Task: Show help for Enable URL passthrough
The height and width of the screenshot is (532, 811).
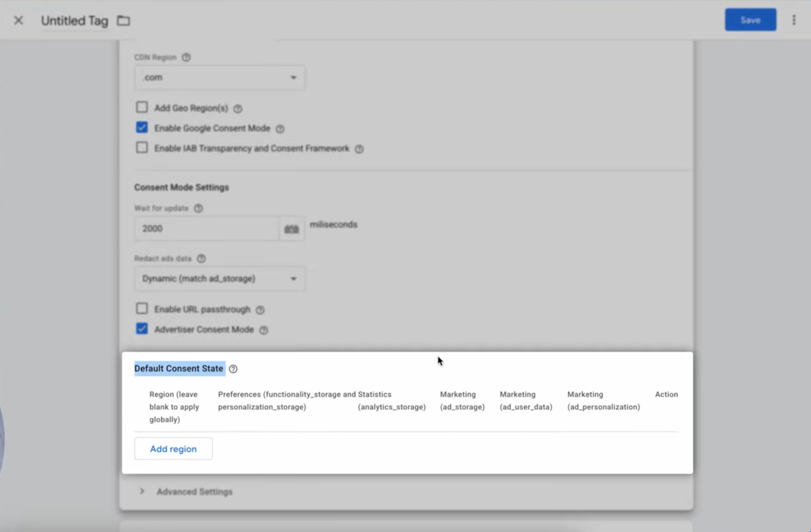Action: (260, 310)
